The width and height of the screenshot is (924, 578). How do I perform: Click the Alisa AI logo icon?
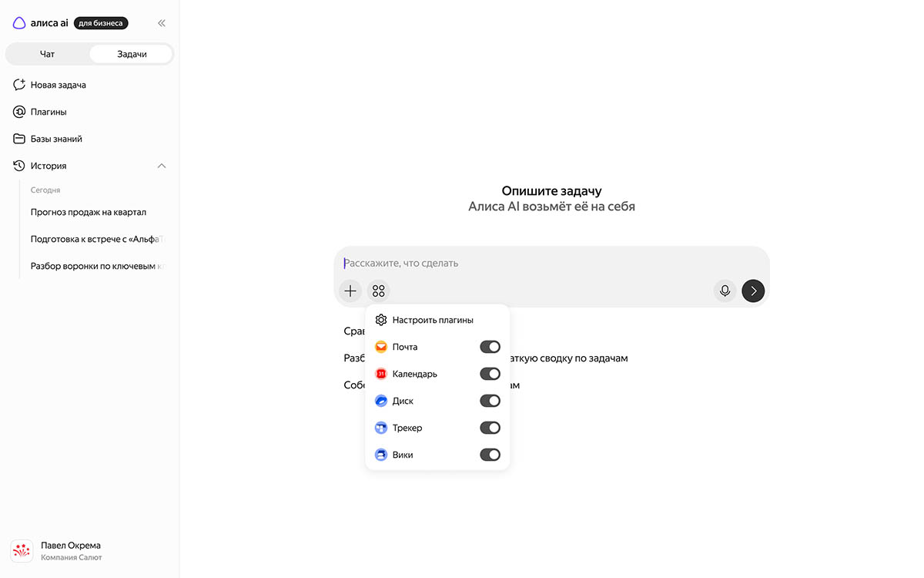point(19,23)
